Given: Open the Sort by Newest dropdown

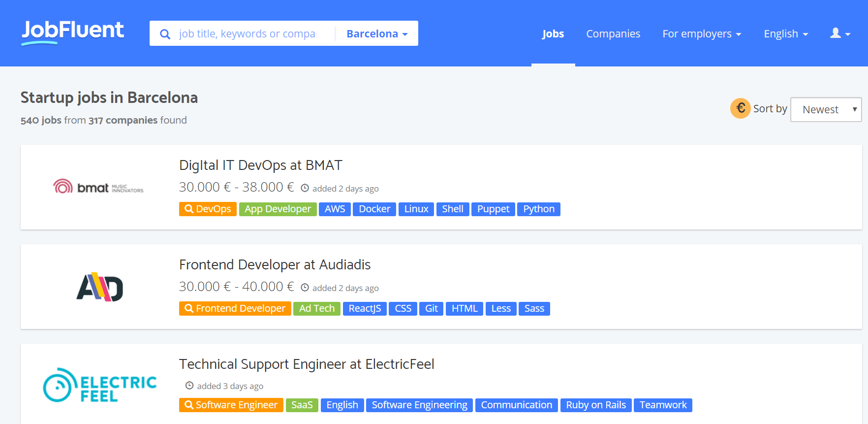Looking at the screenshot, I should tap(826, 109).
